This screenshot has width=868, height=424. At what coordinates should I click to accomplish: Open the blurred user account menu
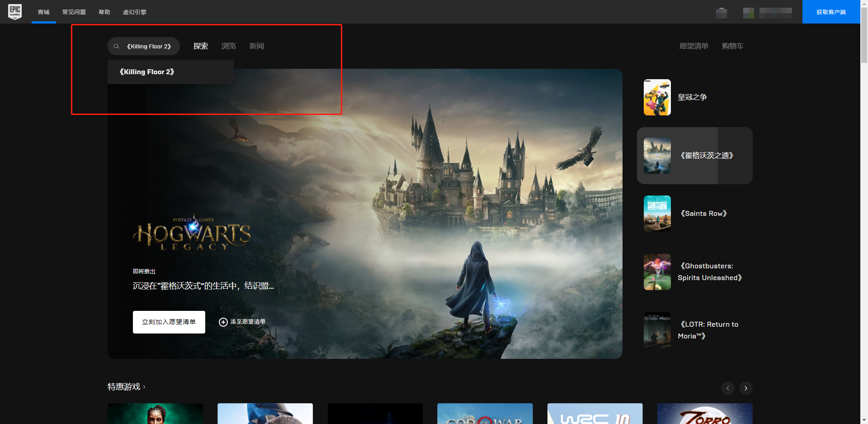pos(768,13)
